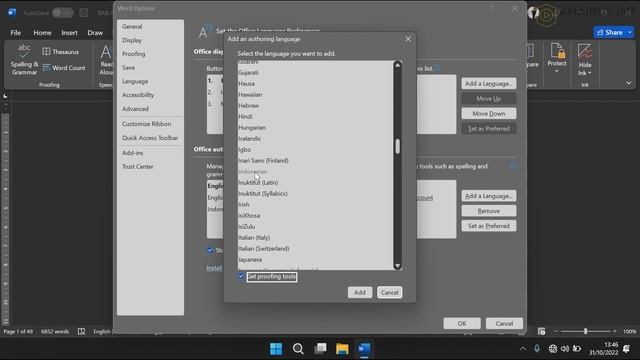Open File Explorer from taskbar

click(x=342, y=349)
